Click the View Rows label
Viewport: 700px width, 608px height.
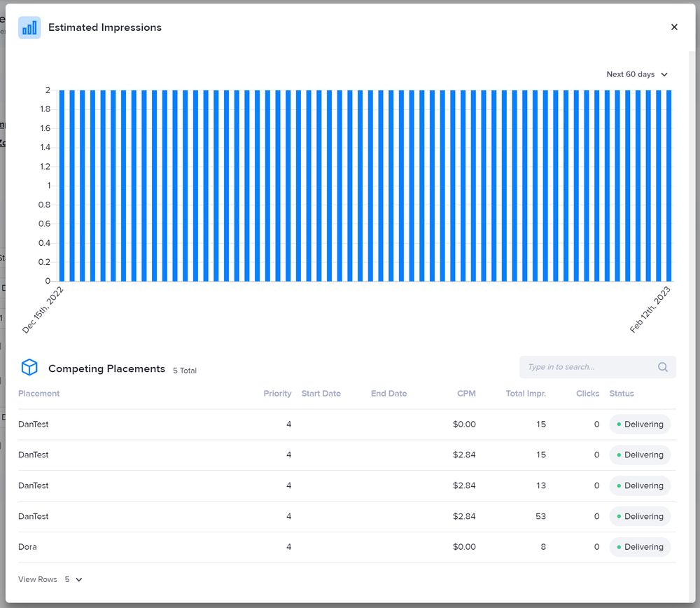[x=38, y=579]
